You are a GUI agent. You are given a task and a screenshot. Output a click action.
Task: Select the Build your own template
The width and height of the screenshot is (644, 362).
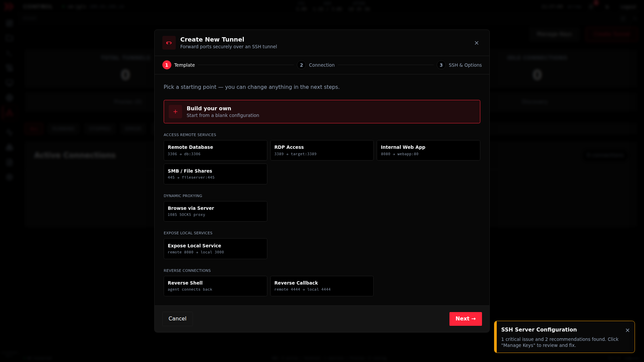tap(322, 112)
